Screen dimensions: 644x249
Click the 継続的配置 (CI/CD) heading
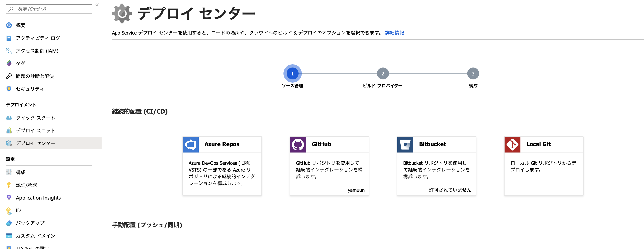coord(140,112)
